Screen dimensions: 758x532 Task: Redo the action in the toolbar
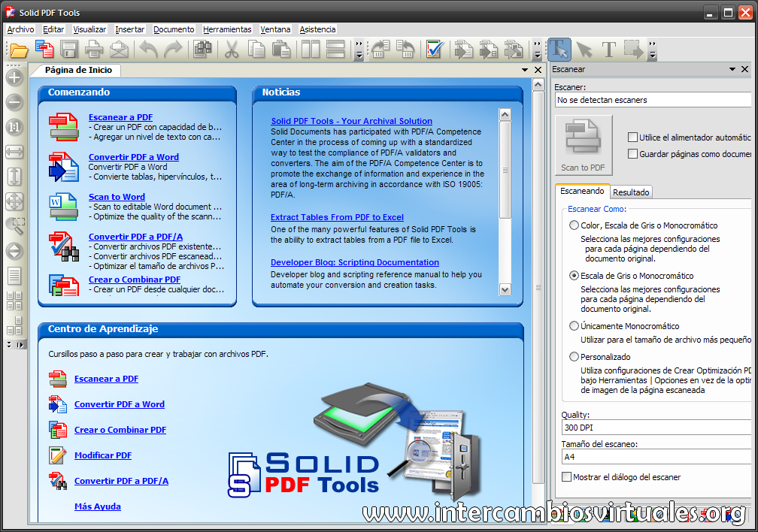pos(173,50)
